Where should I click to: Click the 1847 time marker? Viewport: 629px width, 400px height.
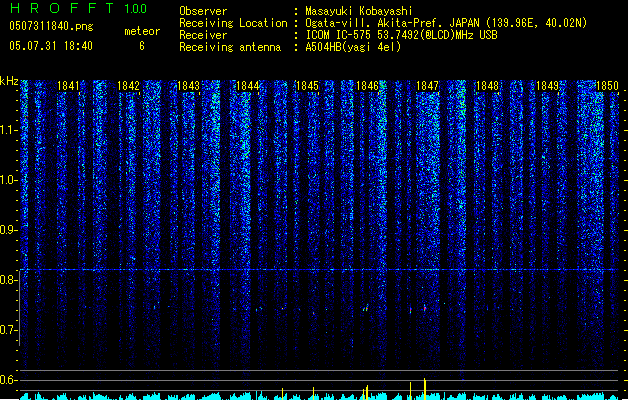[428, 86]
